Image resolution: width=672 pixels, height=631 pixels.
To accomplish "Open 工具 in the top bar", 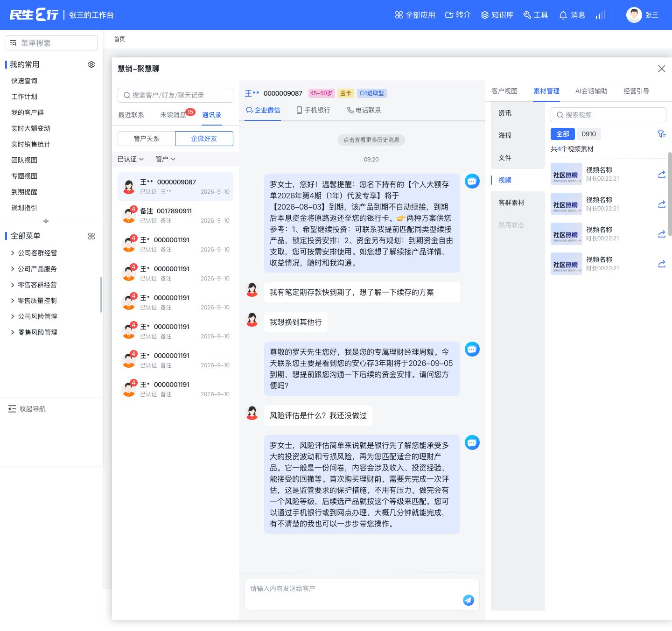I will [x=536, y=15].
